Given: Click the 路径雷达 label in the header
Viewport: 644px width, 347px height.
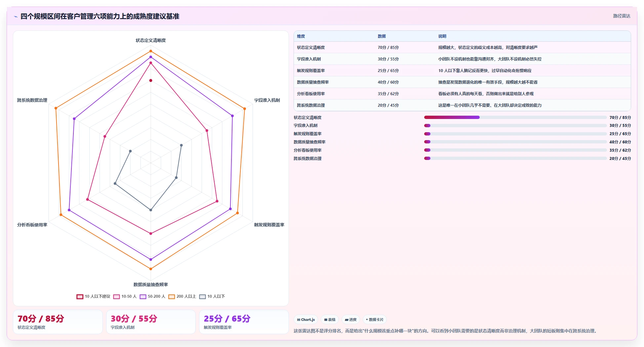Looking at the screenshot, I should click(622, 16).
